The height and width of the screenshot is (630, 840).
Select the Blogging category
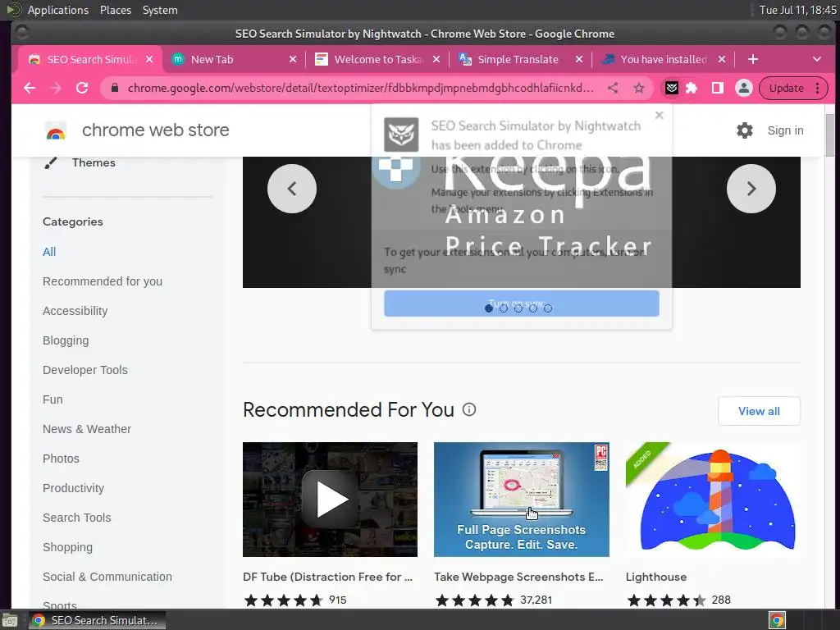click(66, 340)
